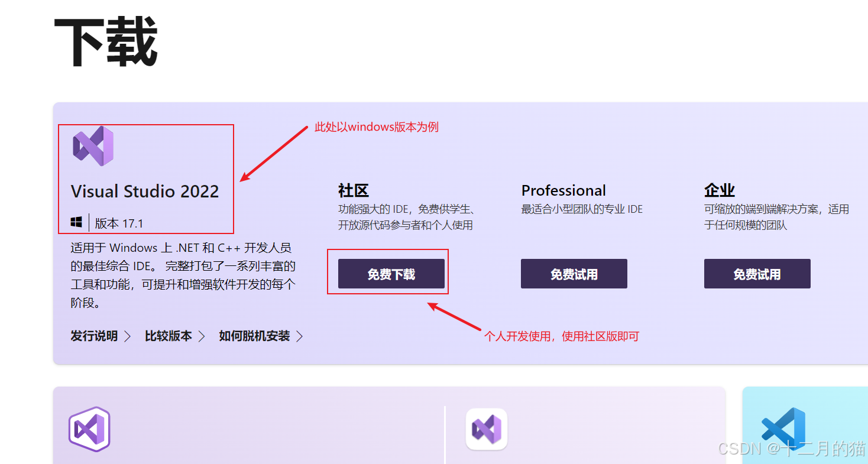The height and width of the screenshot is (464, 868).
Task: Open the 比较版本 link
Action: [169, 336]
